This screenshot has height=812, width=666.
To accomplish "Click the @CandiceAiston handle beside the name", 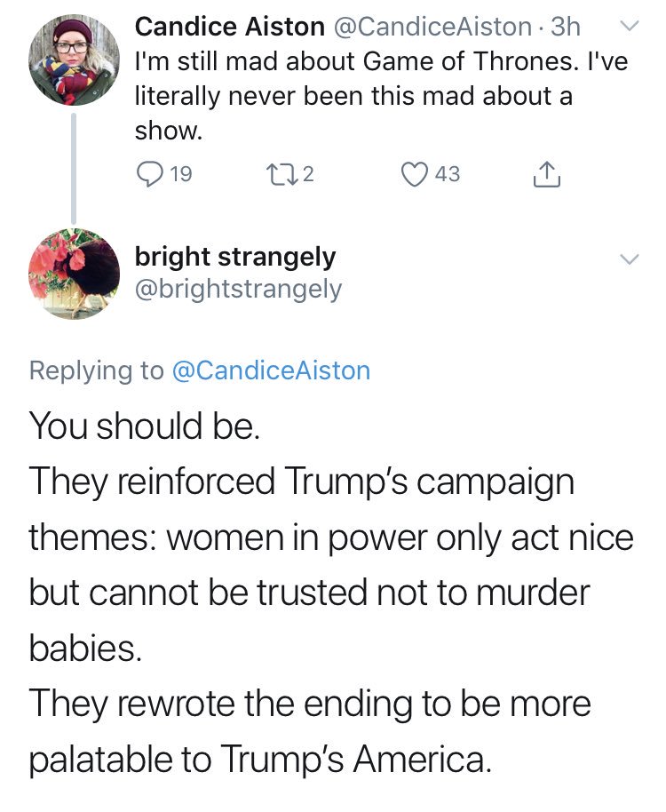I will tap(433, 27).
